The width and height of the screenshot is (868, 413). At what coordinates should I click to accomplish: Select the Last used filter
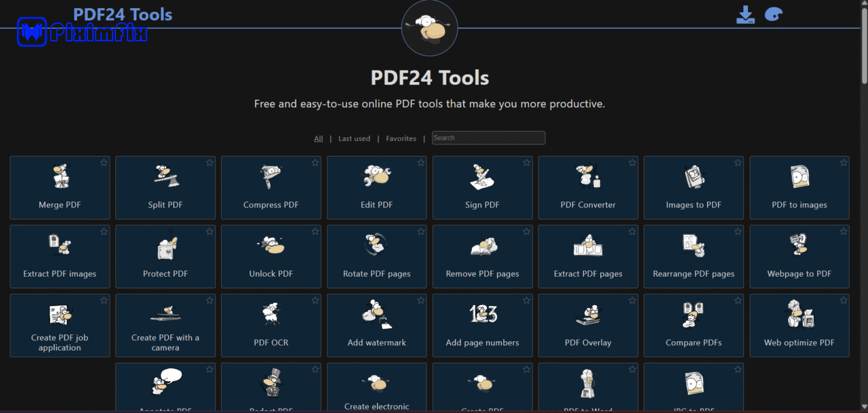click(354, 138)
